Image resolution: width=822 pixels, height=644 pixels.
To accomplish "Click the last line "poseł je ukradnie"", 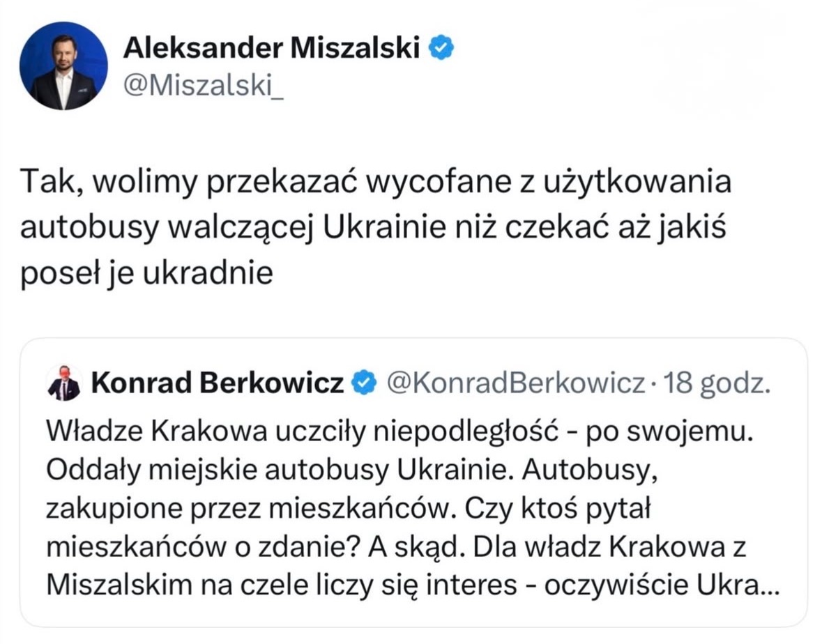I will coord(146,273).
